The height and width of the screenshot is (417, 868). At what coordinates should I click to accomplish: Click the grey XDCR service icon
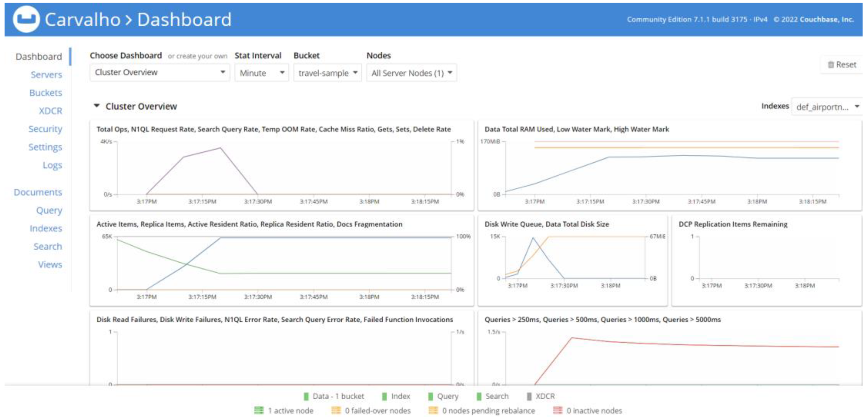click(x=529, y=397)
